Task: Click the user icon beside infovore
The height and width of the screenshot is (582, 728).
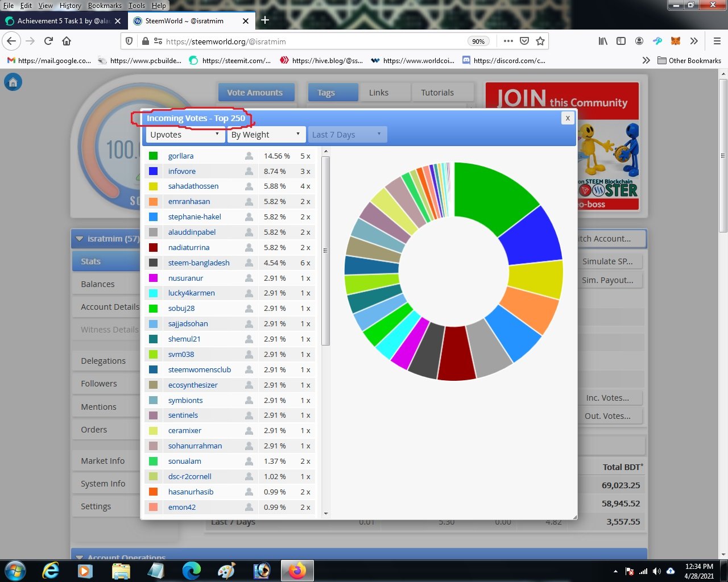Action: click(249, 171)
